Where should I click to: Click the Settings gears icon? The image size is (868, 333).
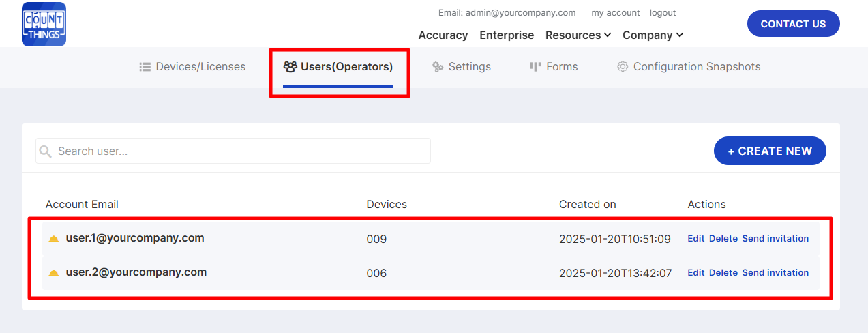(438, 67)
